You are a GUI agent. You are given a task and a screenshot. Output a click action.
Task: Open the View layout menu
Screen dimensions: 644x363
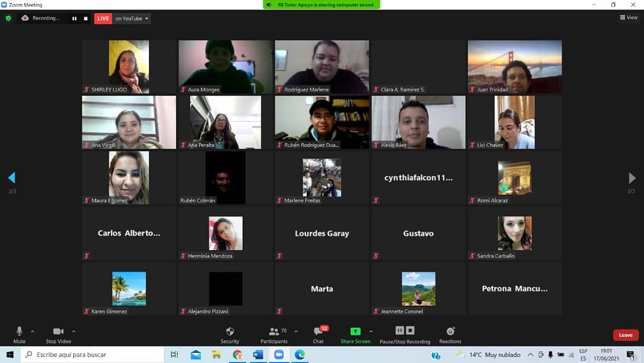[629, 17]
